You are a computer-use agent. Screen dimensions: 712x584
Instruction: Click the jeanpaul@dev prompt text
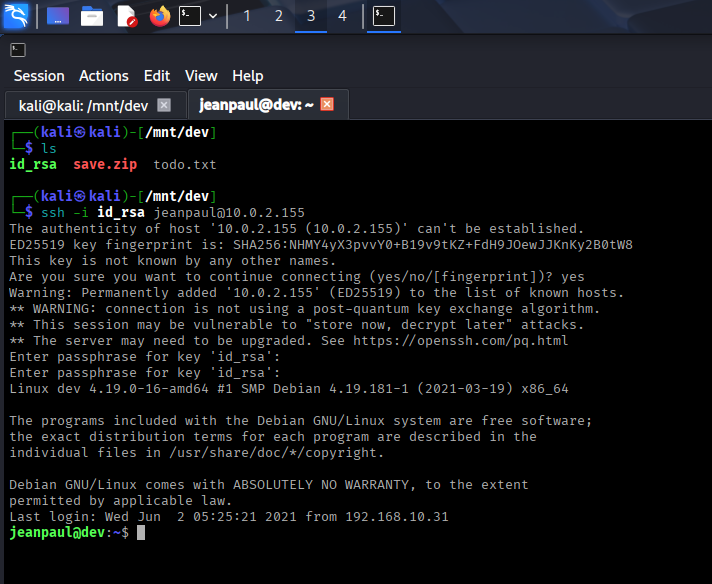(57, 532)
